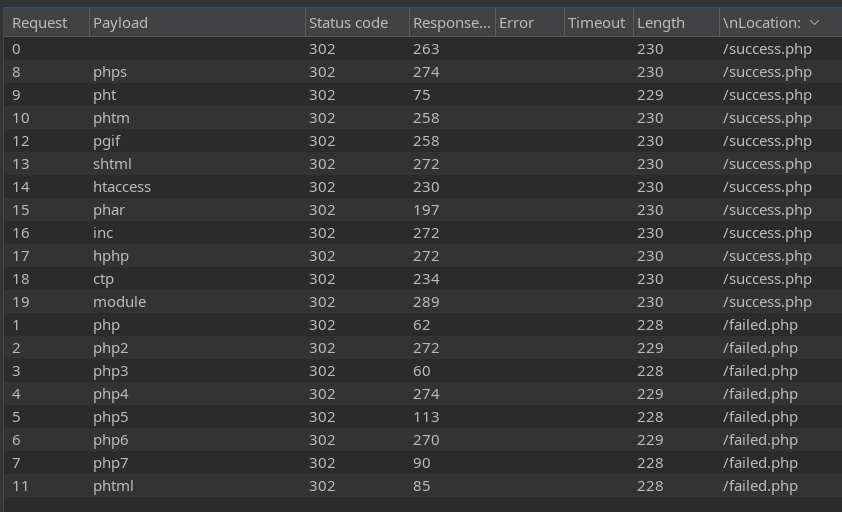
Task: Click response time value 75
Action: point(422,95)
